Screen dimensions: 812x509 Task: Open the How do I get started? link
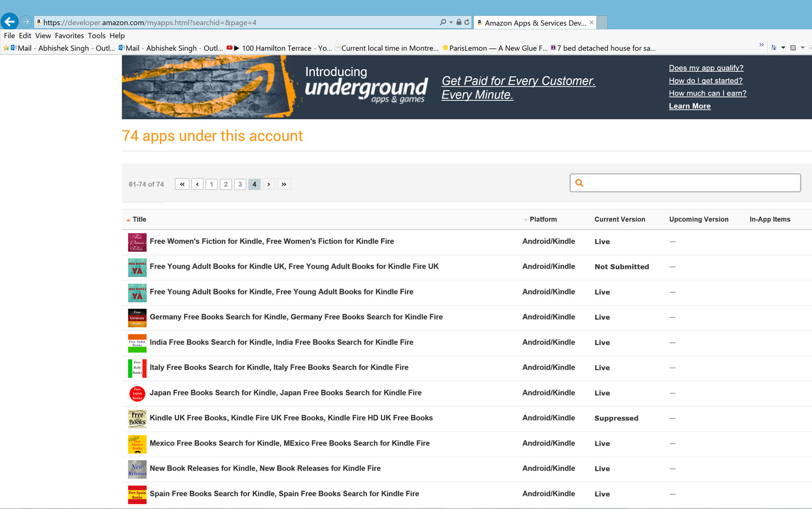click(x=705, y=81)
